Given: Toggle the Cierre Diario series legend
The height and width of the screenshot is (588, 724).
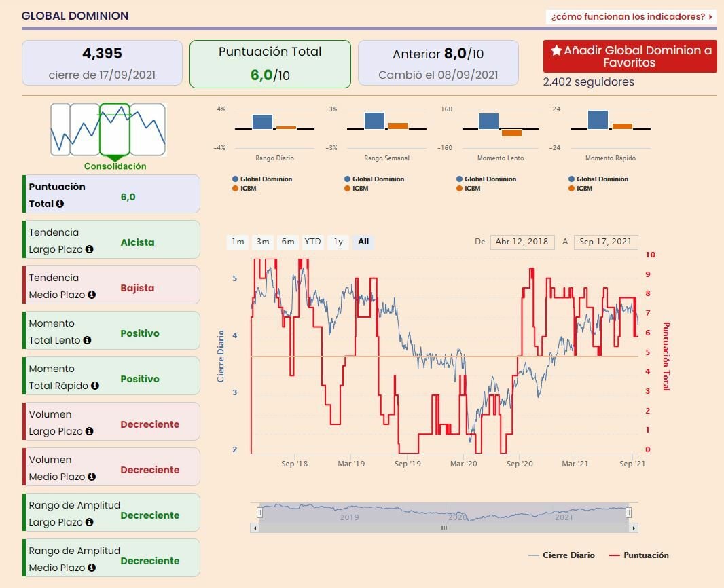Looking at the screenshot, I should coord(562,555).
